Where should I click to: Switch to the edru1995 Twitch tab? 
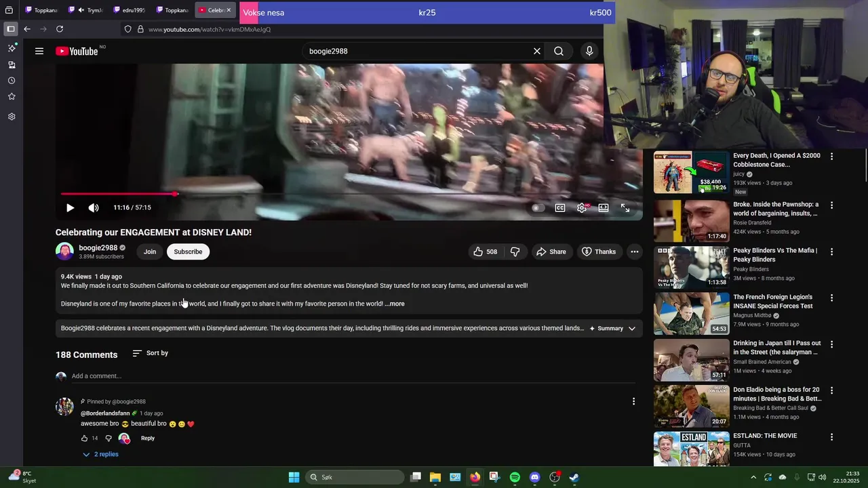click(x=130, y=10)
